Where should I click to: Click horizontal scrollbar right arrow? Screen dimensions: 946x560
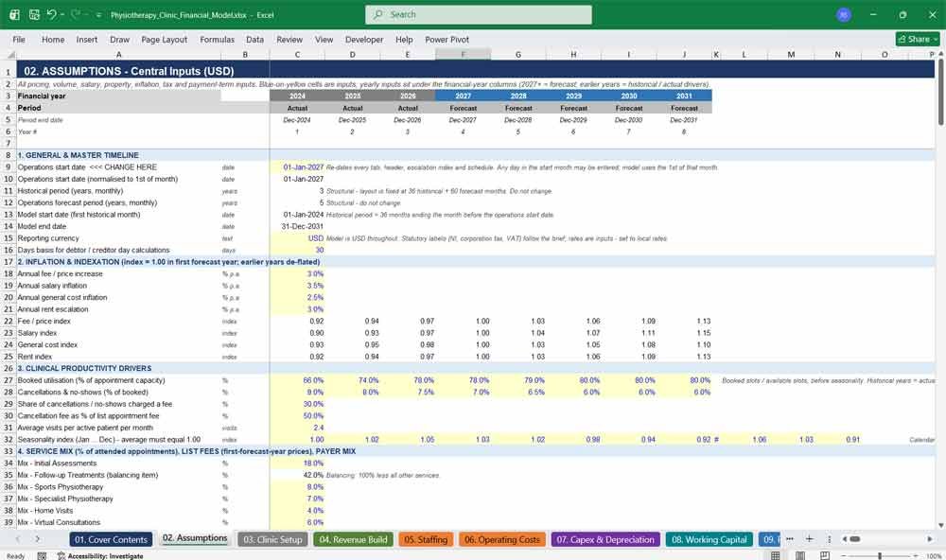click(930, 539)
